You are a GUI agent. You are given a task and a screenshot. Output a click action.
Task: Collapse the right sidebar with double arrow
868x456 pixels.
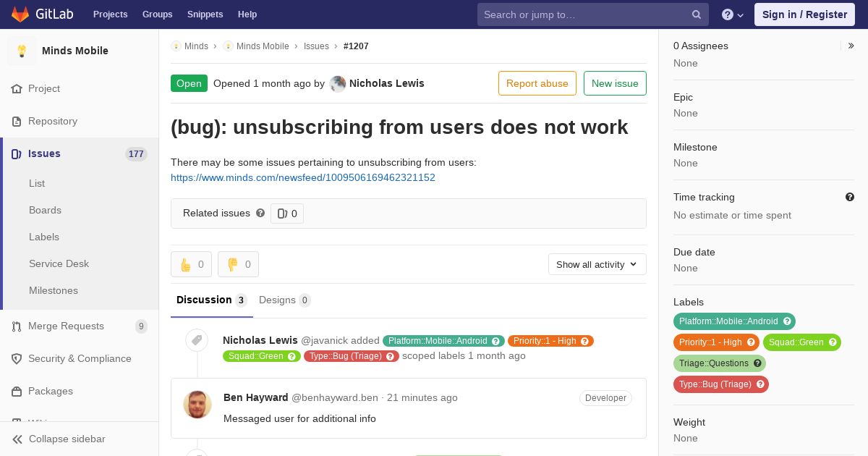click(851, 46)
